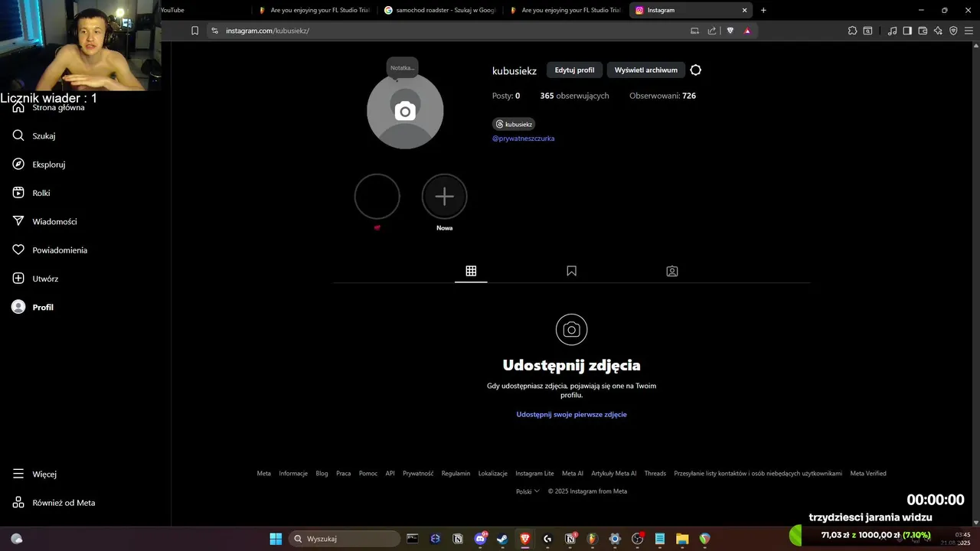Screen dimensions: 980x551
Task: Click the Threads footer link
Action: pyautogui.click(x=655, y=473)
